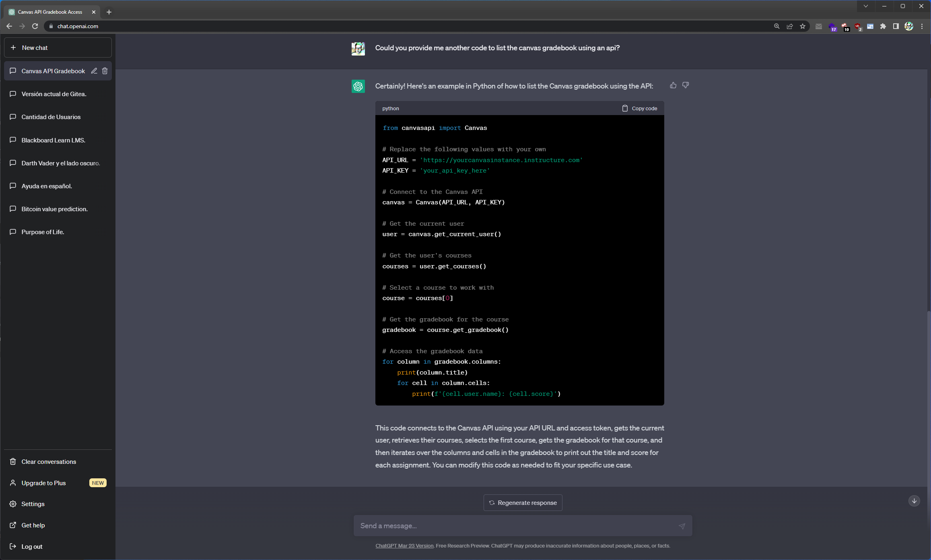Open the Blackboard Learn LMS conversation
Viewport: 931px width, 560px height.
[53, 140]
